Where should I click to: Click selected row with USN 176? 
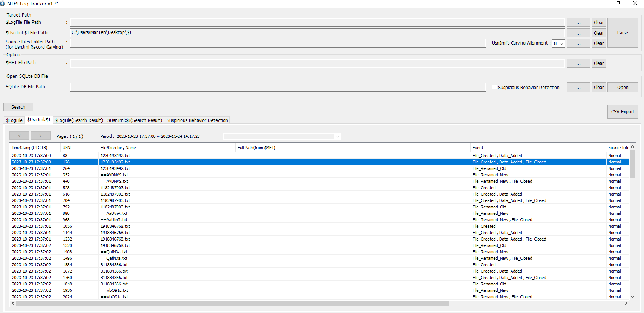click(x=320, y=162)
